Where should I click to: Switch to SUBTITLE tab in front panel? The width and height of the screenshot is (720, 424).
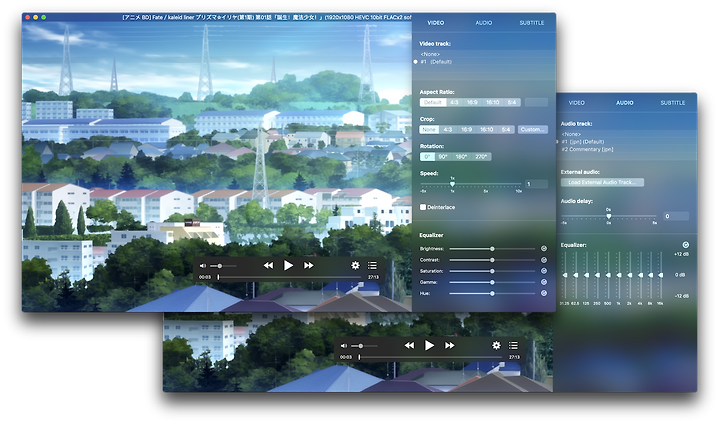tap(532, 23)
